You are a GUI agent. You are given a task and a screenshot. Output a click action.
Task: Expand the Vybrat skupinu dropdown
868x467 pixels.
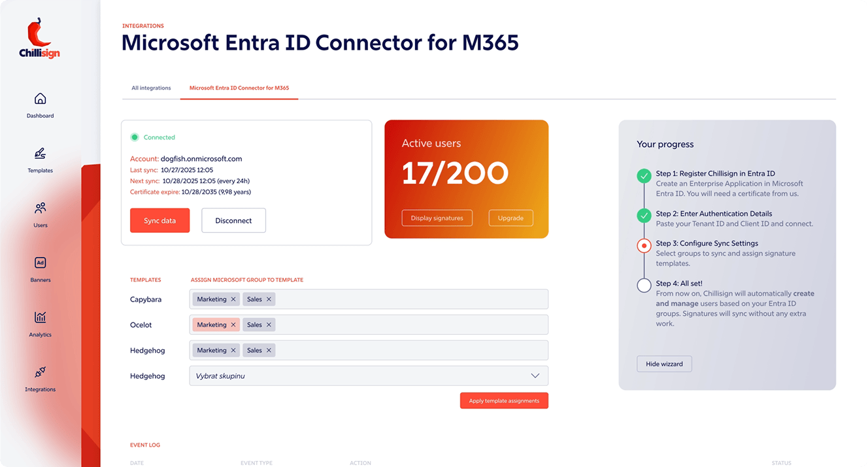click(535, 375)
